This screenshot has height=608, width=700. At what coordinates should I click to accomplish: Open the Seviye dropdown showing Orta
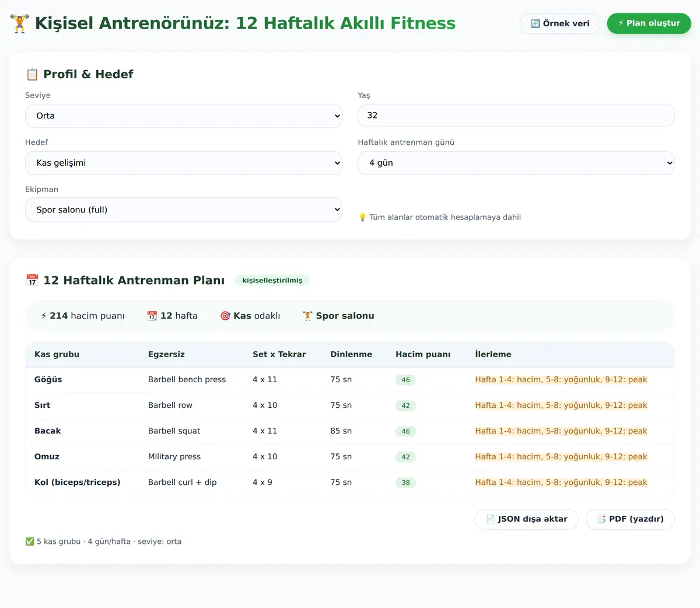184,116
